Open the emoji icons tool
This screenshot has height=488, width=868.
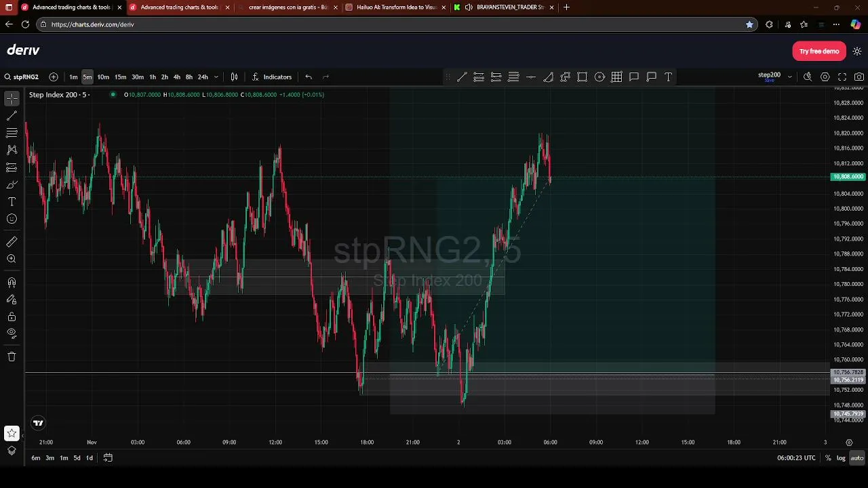coord(12,219)
